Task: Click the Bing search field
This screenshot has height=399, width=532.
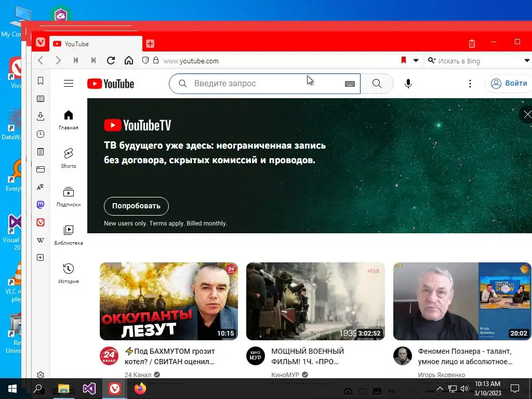Action: coord(478,61)
